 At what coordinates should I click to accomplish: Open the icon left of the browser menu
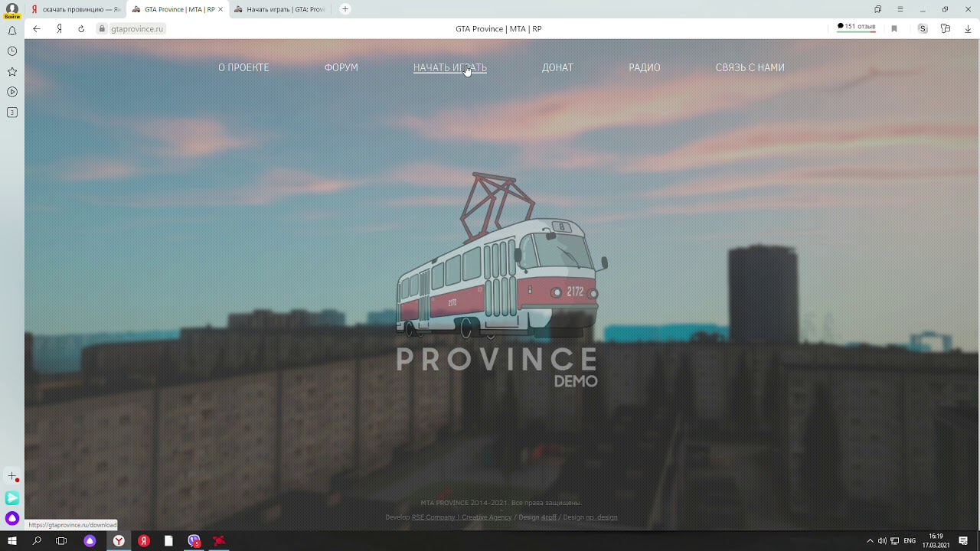click(x=878, y=9)
